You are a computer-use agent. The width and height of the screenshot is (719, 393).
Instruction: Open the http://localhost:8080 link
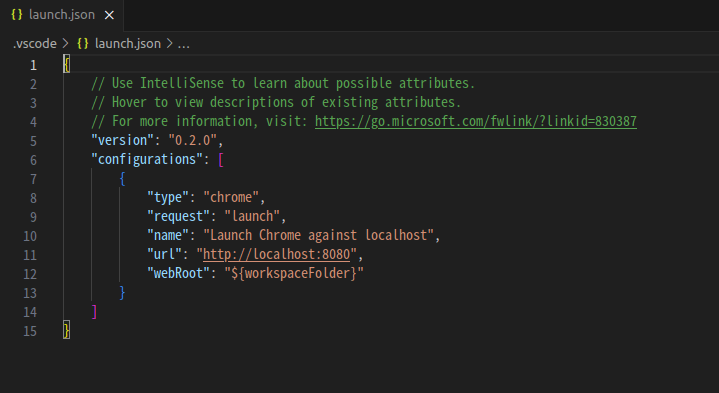[277, 255]
